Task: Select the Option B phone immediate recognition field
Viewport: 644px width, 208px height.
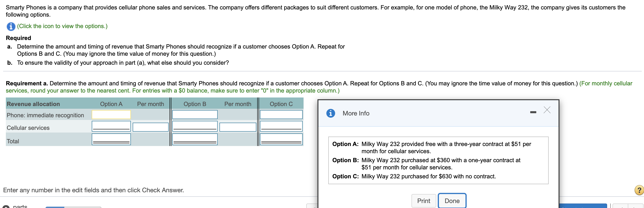Action: coord(195,115)
